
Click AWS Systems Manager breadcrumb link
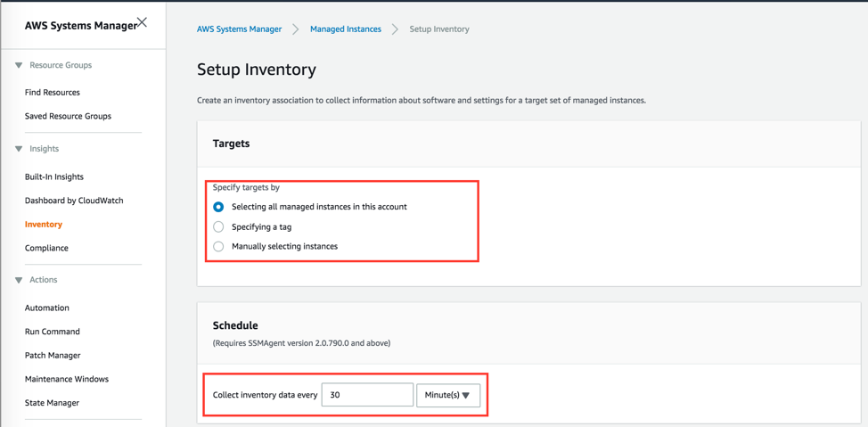(239, 29)
